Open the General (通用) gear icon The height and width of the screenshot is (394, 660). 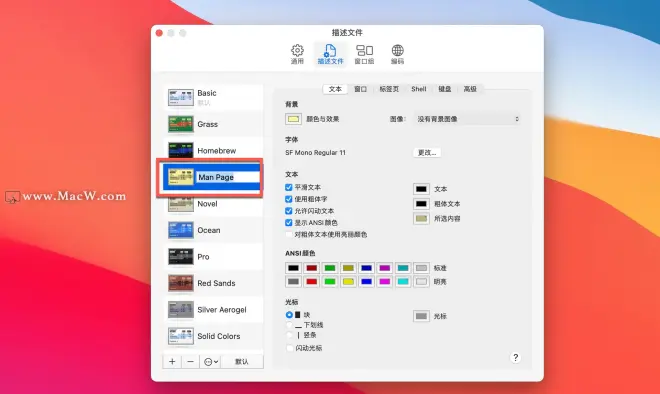tap(297, 54)
